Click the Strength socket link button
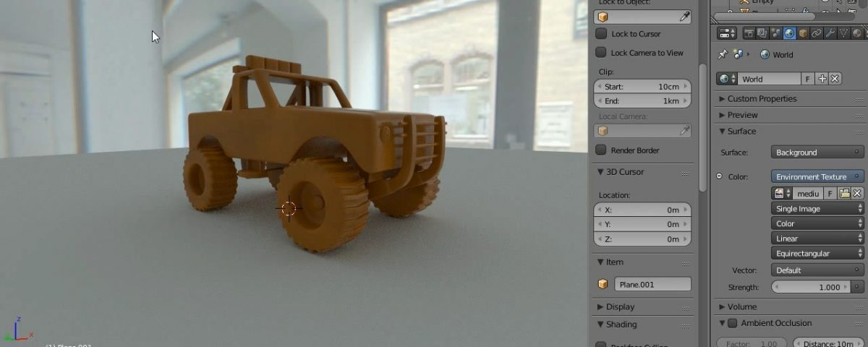 point(857,287)
